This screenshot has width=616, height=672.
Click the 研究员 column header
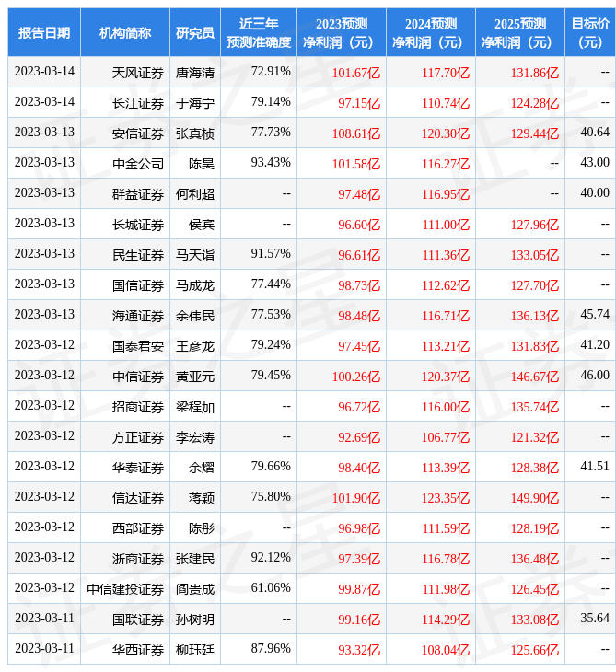(x=195, y=32)
